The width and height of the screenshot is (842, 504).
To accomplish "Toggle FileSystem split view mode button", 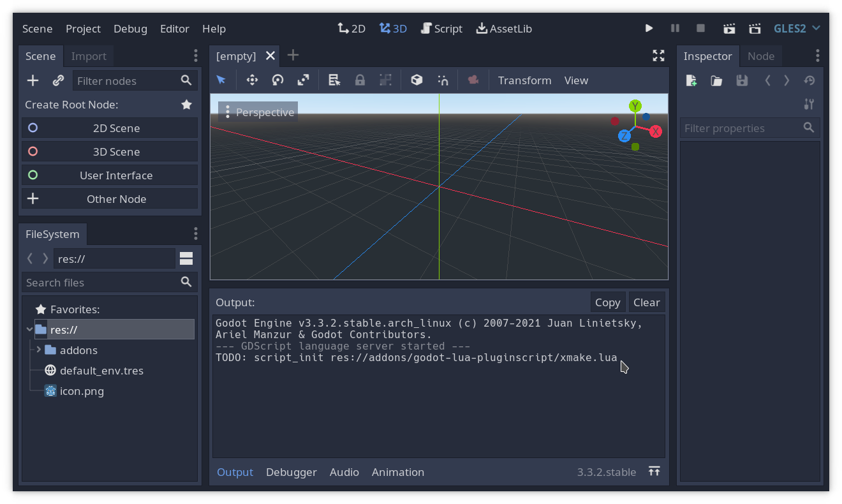I will point(186,258).
